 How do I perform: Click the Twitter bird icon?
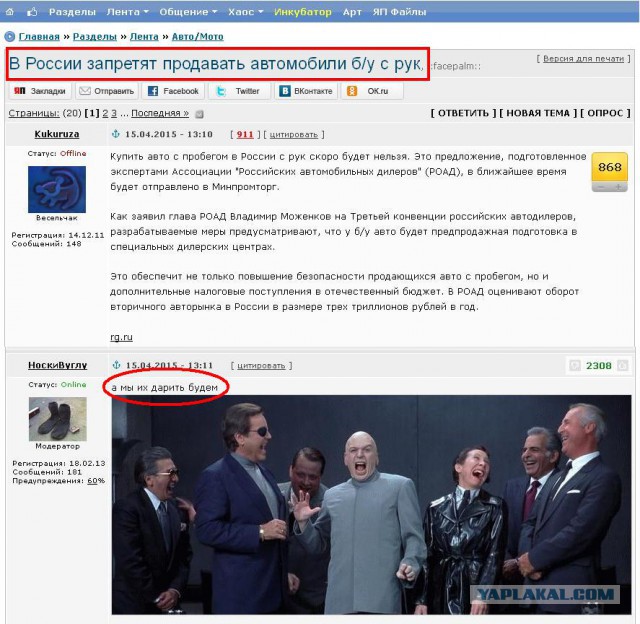[x=221, y=91]
